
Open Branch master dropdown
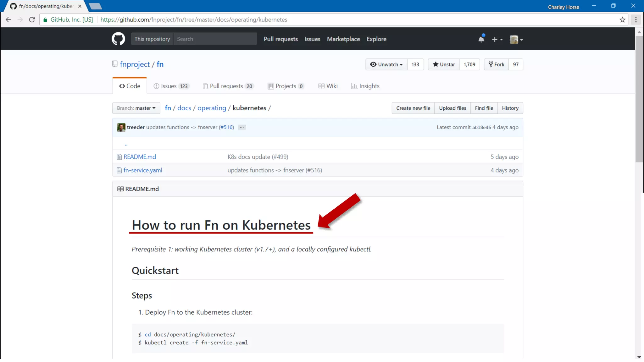(x=136, y=108)
